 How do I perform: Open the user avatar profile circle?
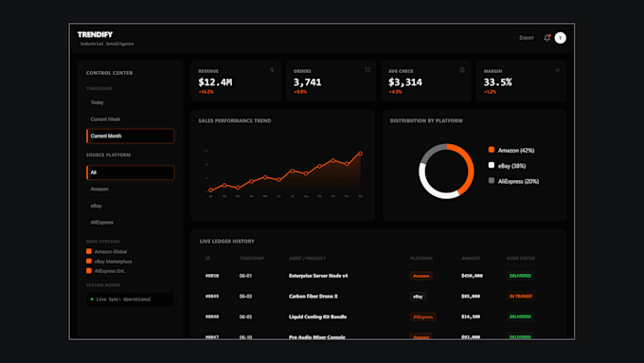pos(561,38)
